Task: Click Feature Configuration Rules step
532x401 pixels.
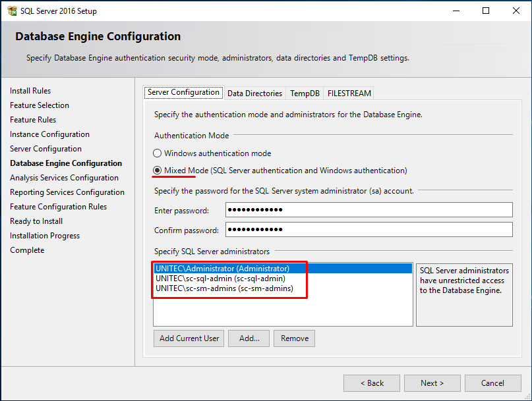Action: (59, 207)
